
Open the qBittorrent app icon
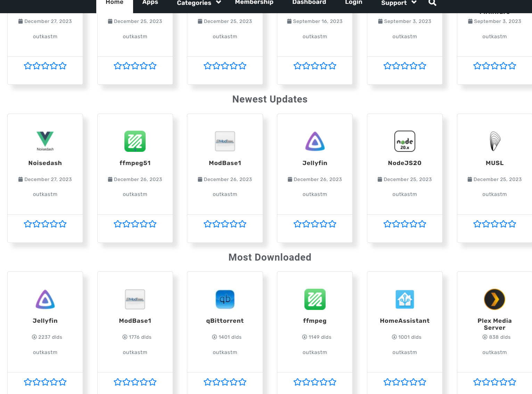tap(225, 299)
